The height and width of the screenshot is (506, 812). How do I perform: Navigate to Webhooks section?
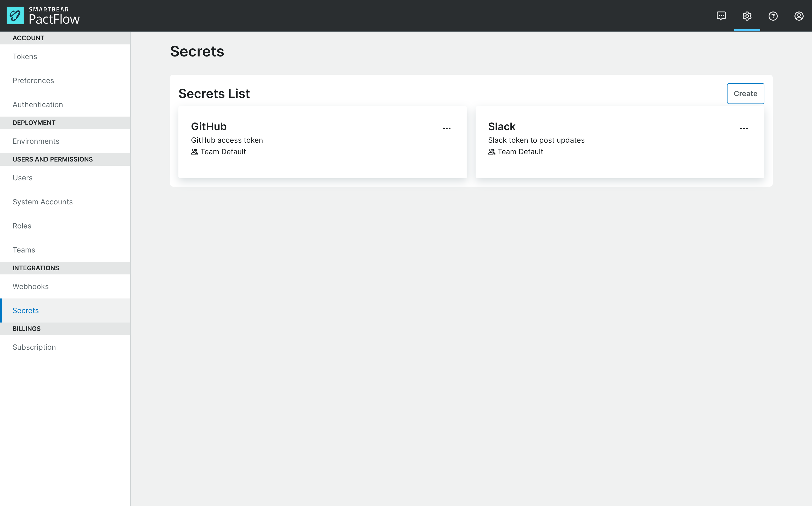point(30,286)
